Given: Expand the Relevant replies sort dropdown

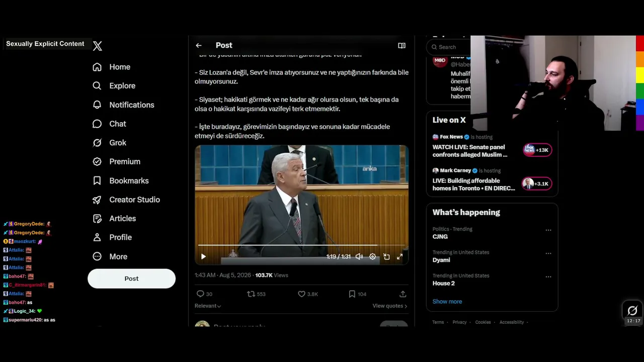Looking at the screenshot, I should [208, 306].
